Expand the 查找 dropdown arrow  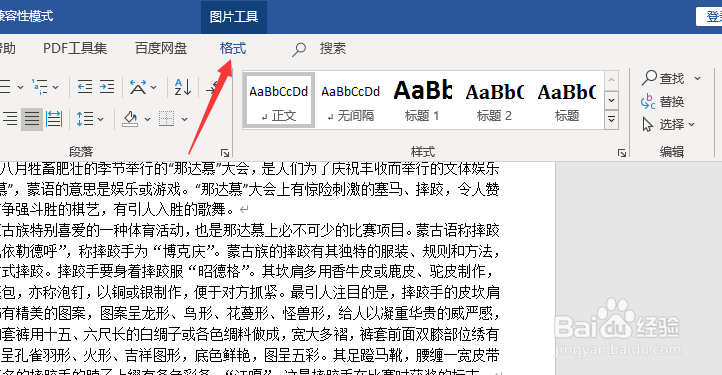697,78
